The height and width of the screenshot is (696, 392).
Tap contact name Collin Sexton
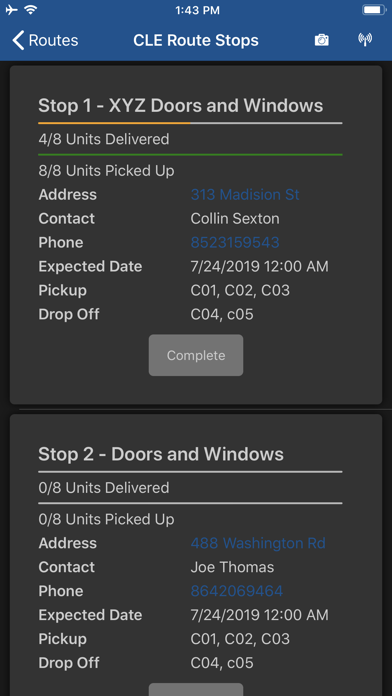click(235, 218)
